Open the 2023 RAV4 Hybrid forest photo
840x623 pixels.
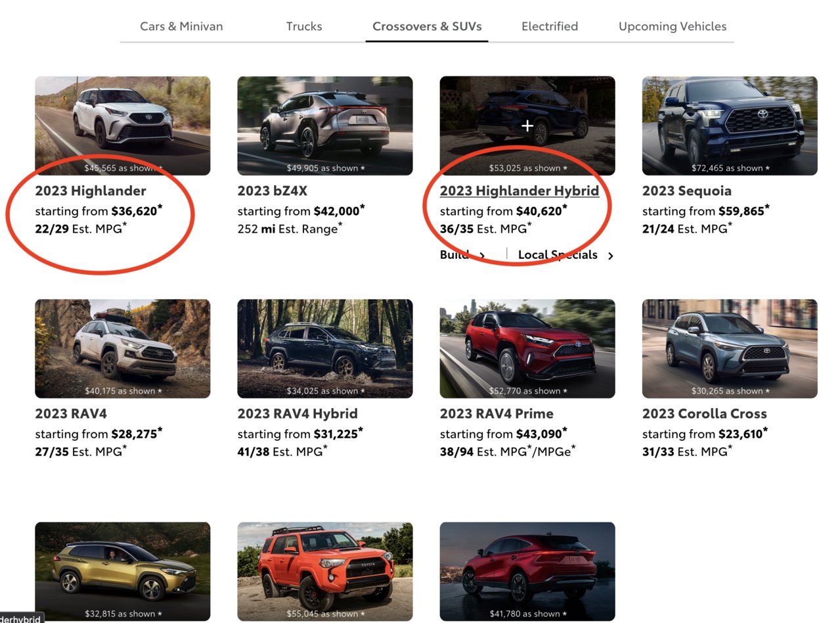click(325, 348)
